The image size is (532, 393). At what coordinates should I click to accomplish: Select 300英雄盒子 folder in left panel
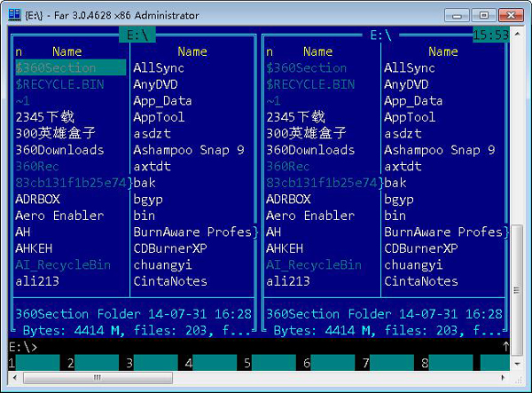point(55,133)
